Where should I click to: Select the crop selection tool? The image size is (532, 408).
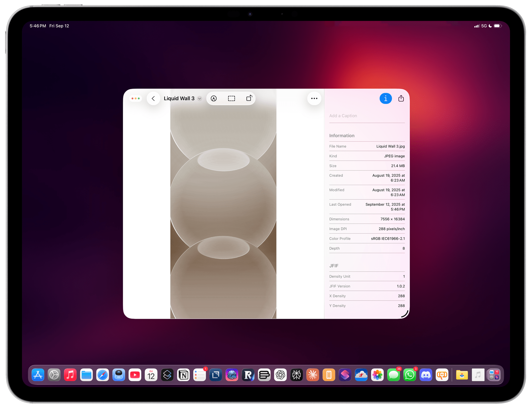[x=231, y=98]
